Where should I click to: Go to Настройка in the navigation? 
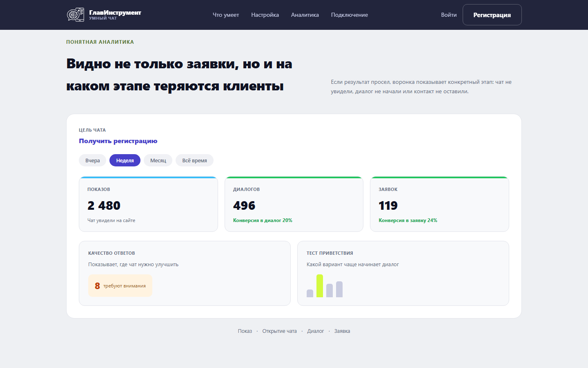(265, 15)
